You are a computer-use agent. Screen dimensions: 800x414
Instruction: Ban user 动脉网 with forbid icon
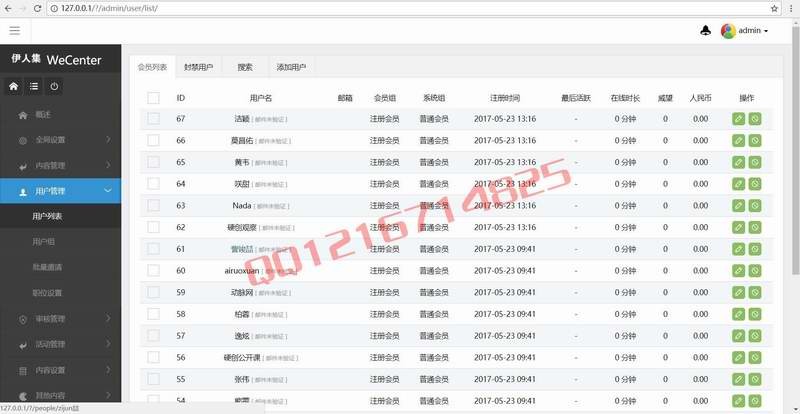(x=755, y=293)
